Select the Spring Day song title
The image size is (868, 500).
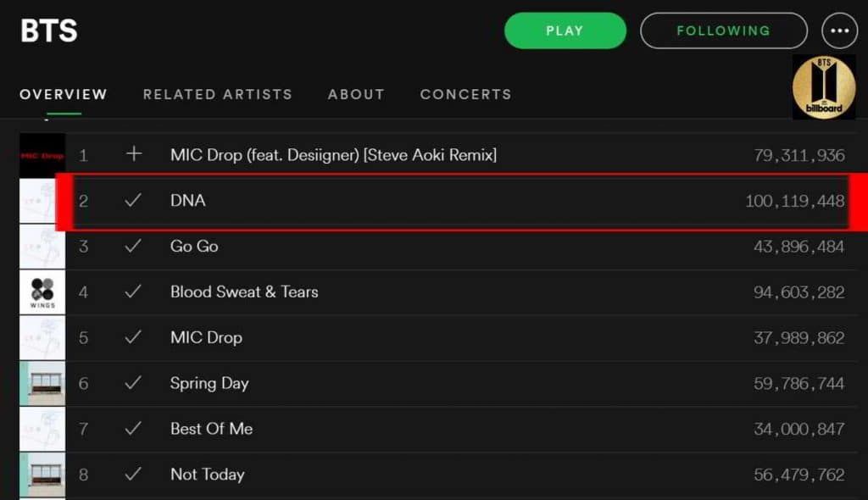pyautogui.click(x=209, y=383)
